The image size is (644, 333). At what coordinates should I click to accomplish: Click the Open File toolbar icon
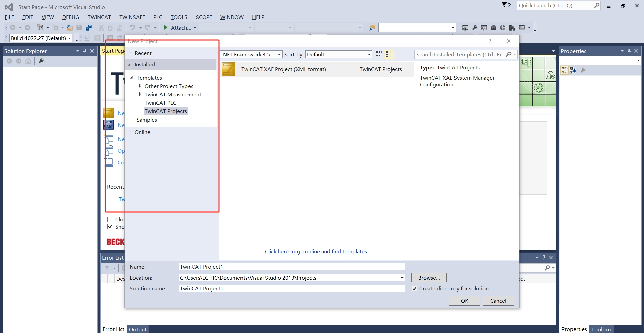[70, 28]
